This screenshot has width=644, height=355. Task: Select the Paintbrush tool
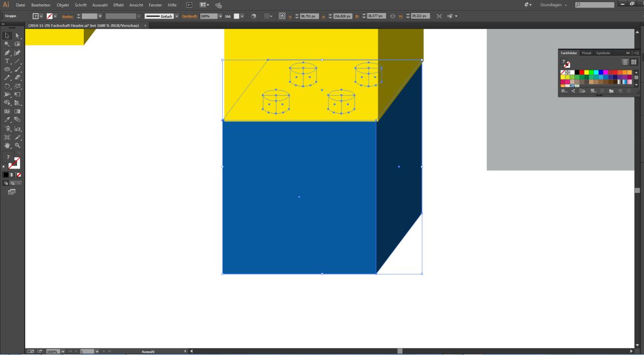tap(18, 69)
